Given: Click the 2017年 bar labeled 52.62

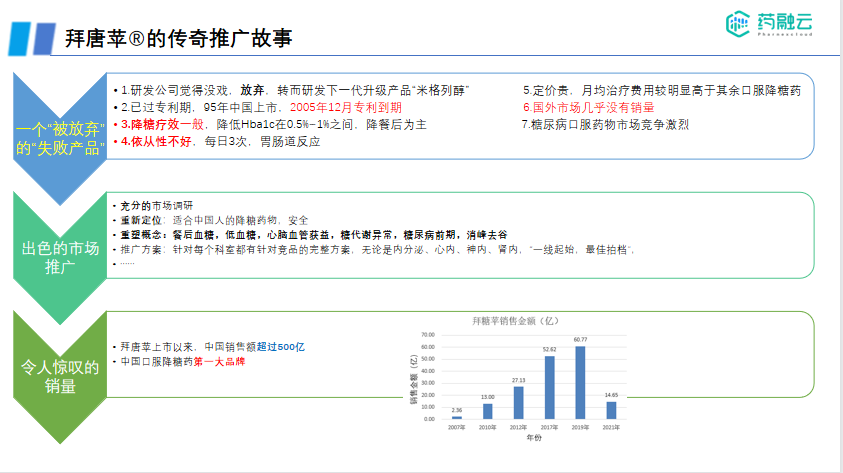Looking at the screenshot, I should click(549, 388).
